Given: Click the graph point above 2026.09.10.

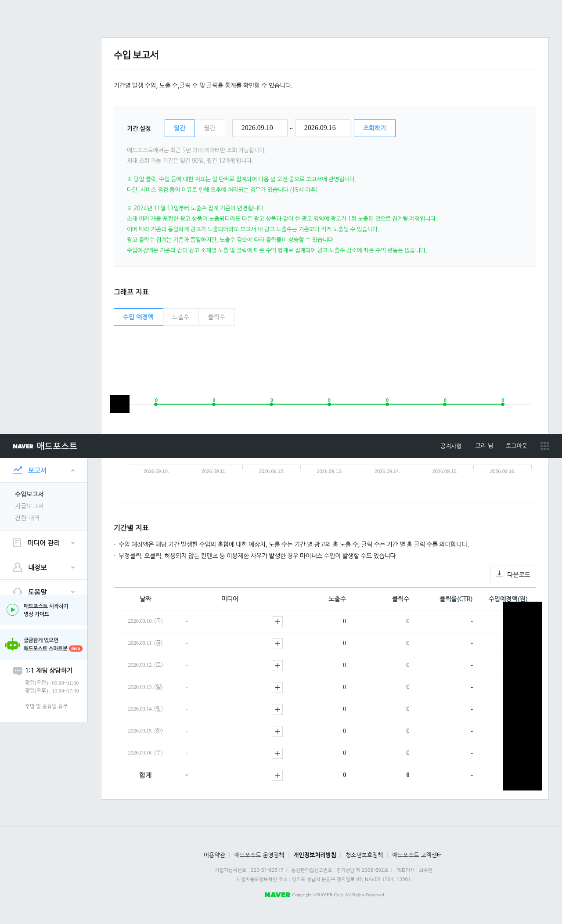Looking at the screenshot, I should [156, 404].
